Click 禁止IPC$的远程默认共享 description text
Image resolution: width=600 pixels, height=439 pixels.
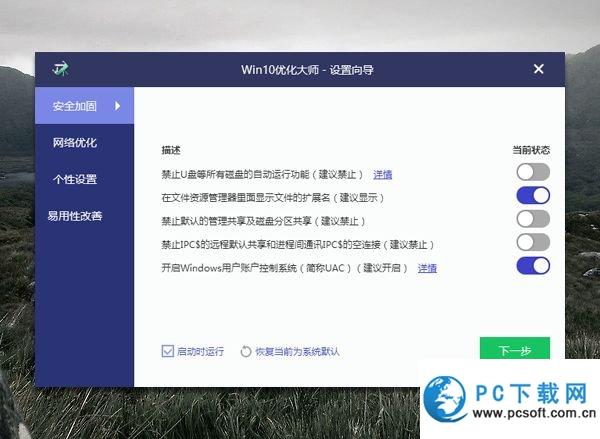point(298,245)
